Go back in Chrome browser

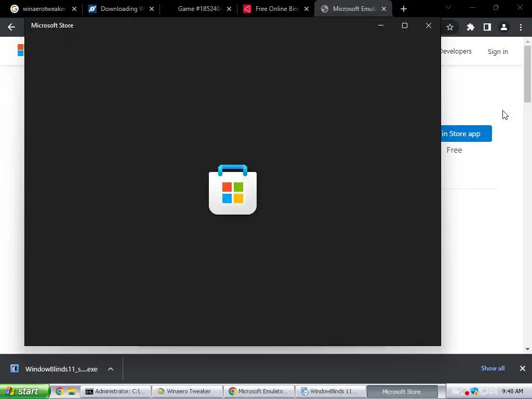tap(11, 27)
